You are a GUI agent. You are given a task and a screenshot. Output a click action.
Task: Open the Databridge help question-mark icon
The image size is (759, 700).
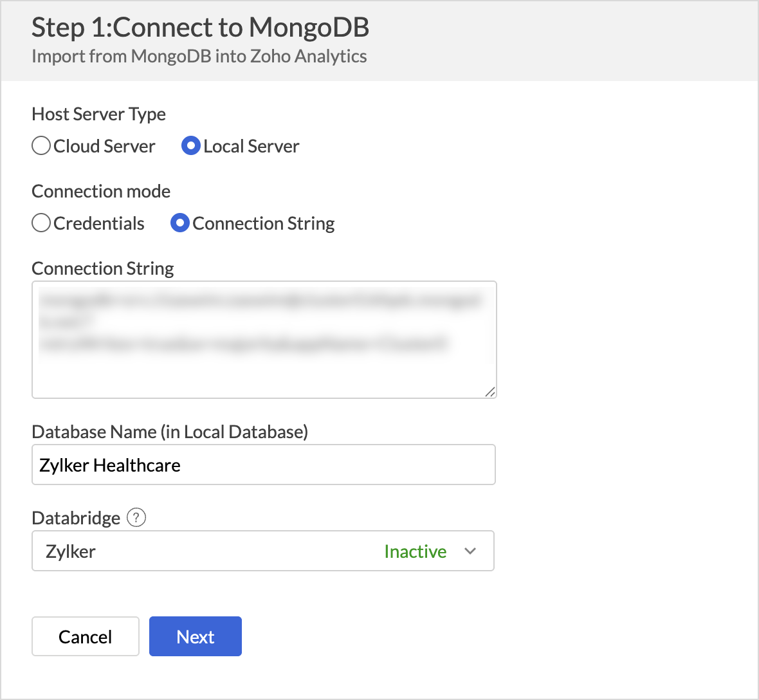coord(136,517)
